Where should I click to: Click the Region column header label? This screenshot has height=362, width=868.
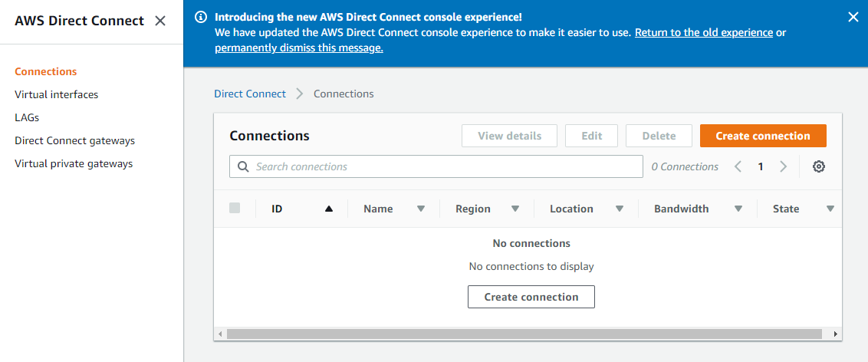(473, 209)
